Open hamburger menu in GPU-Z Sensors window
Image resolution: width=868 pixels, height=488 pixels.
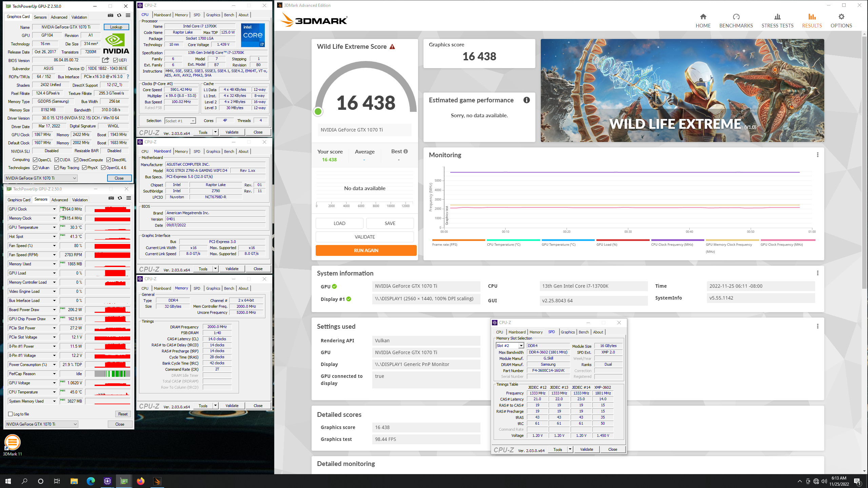pos(129,198)
